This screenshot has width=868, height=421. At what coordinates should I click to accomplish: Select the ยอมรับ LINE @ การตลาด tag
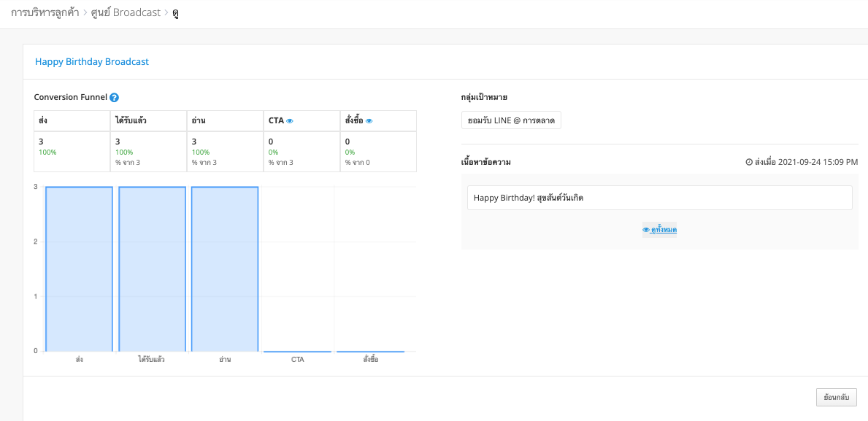click(x=511, y=120)
